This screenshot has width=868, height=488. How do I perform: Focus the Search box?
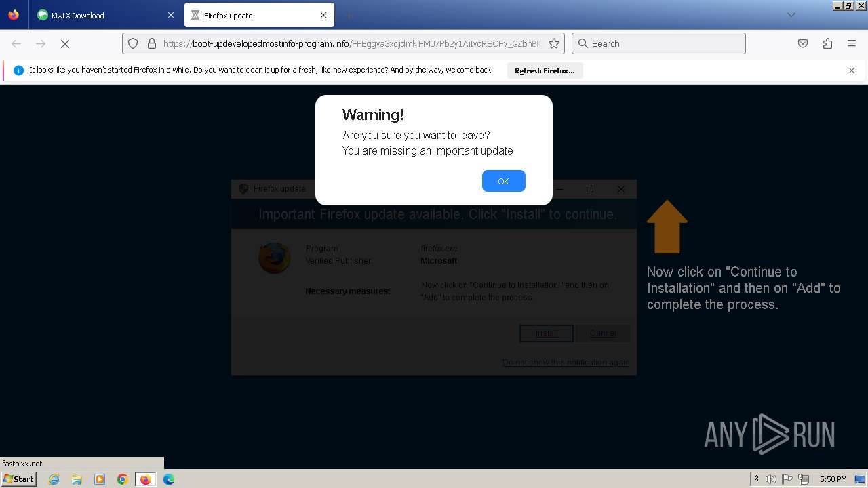click(658, 43)
